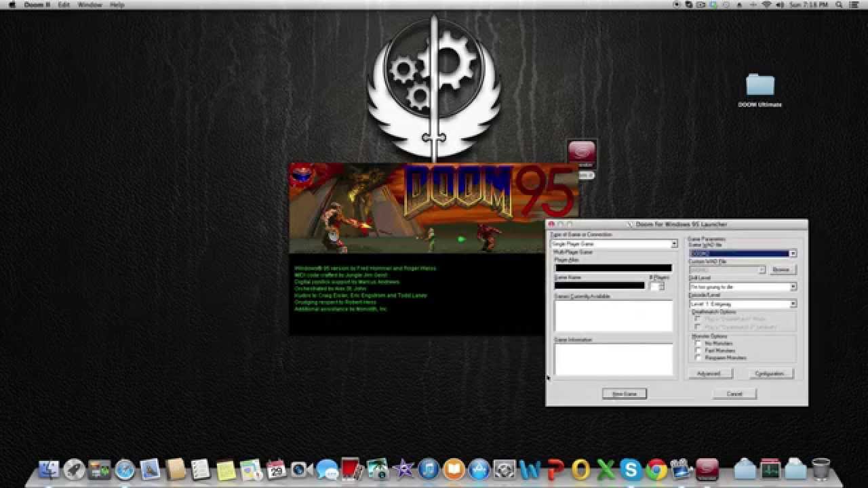Open Finder from the dock
This screenshot has height=488, width=868.
(x=49, y=469)
